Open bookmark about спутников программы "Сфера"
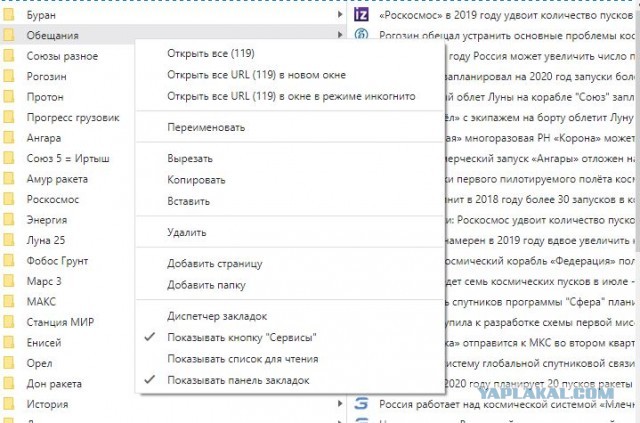This screenshot has height=423, width=640. pos(540,302)
